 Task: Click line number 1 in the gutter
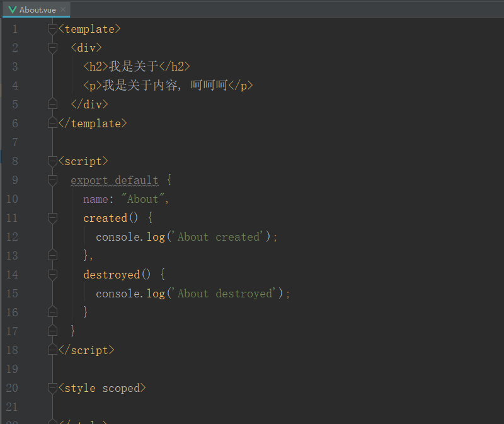click(15, 29)
